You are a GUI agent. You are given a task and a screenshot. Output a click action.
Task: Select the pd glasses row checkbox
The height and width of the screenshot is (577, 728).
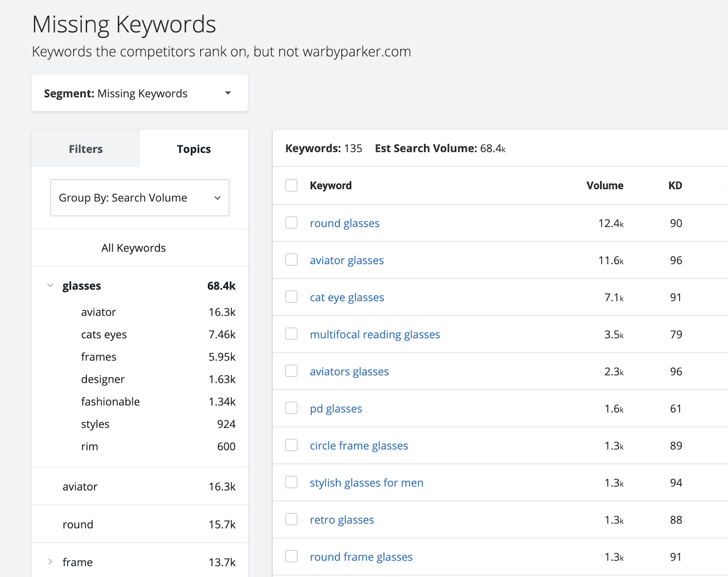291,408
